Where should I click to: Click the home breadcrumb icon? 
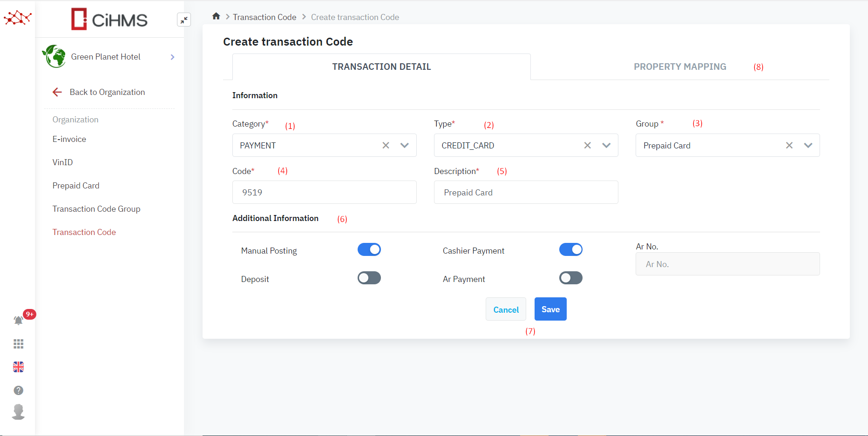coord(216,17)
